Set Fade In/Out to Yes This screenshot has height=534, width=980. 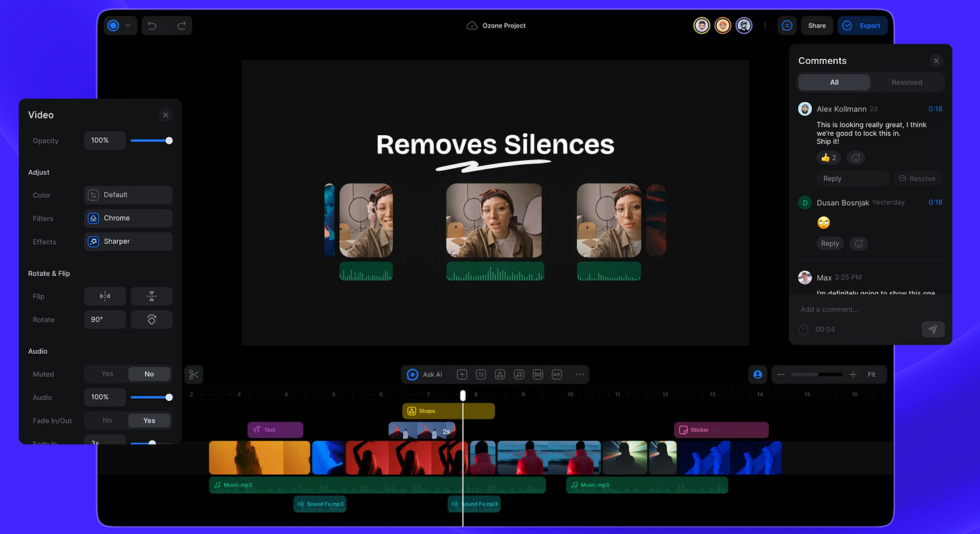pyautogui.click(x=149, y=420)
